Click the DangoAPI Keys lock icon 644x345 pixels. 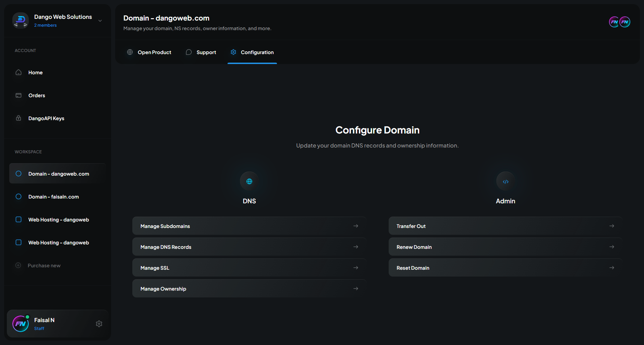click(19, 118)
